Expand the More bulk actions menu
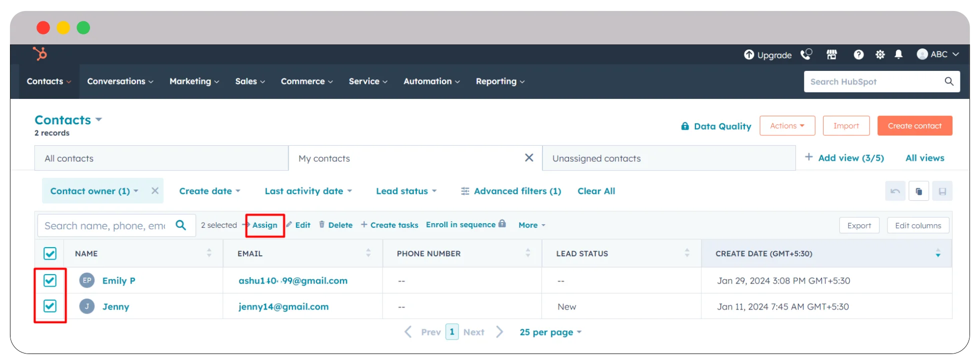Image resolution: width=980 pixels, height=364 pixels. click(x=531, y=225)
